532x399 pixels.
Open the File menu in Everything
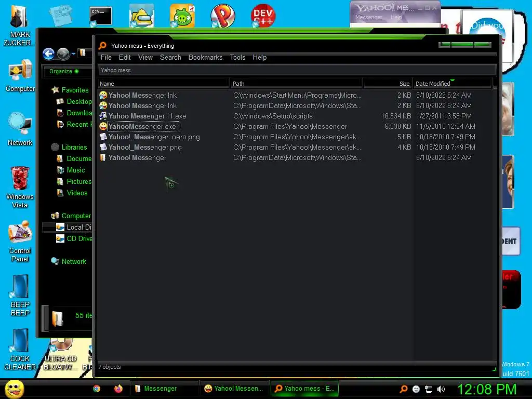coord(106,57)
